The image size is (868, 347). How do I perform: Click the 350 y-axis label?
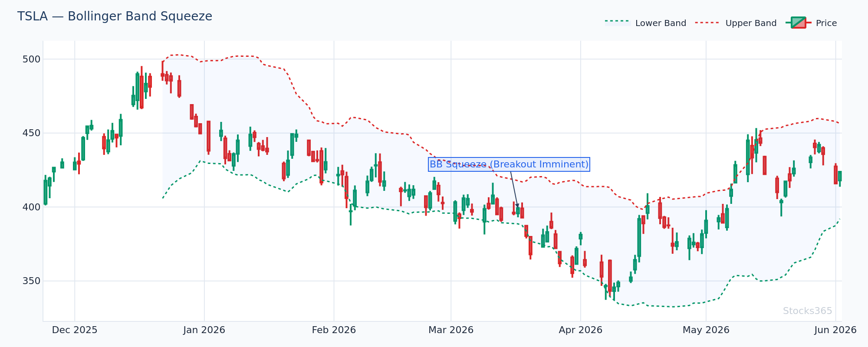(31, 281)
